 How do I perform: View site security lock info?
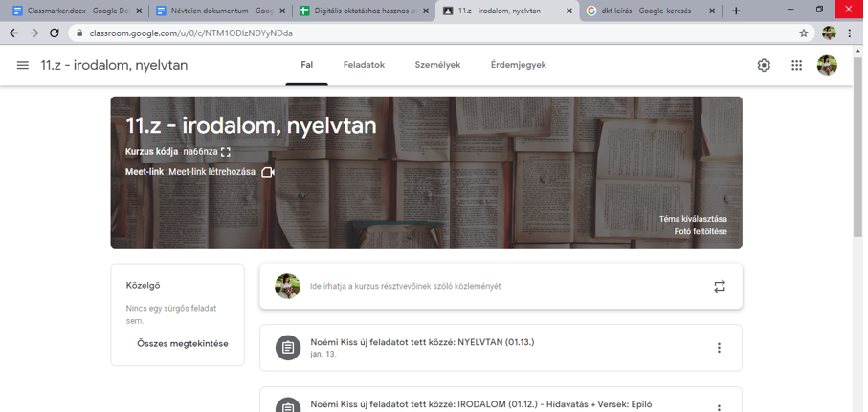[x=80, y=33]
